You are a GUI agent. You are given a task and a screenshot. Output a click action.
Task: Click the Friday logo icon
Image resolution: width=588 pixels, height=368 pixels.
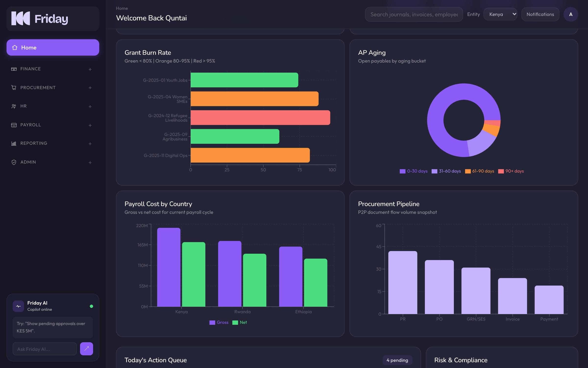click(x=21, y=18)
